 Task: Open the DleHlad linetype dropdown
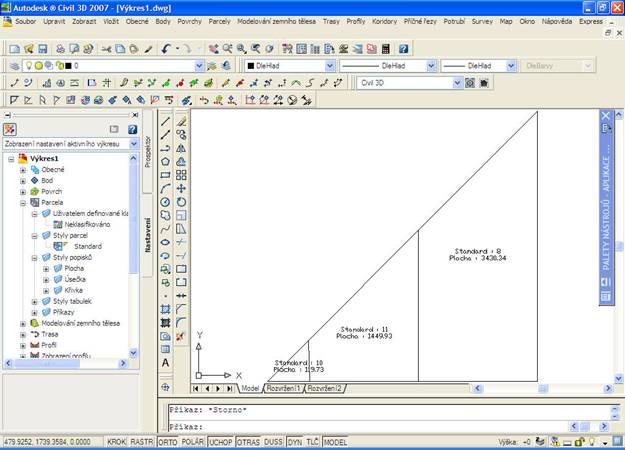(431, 66)
